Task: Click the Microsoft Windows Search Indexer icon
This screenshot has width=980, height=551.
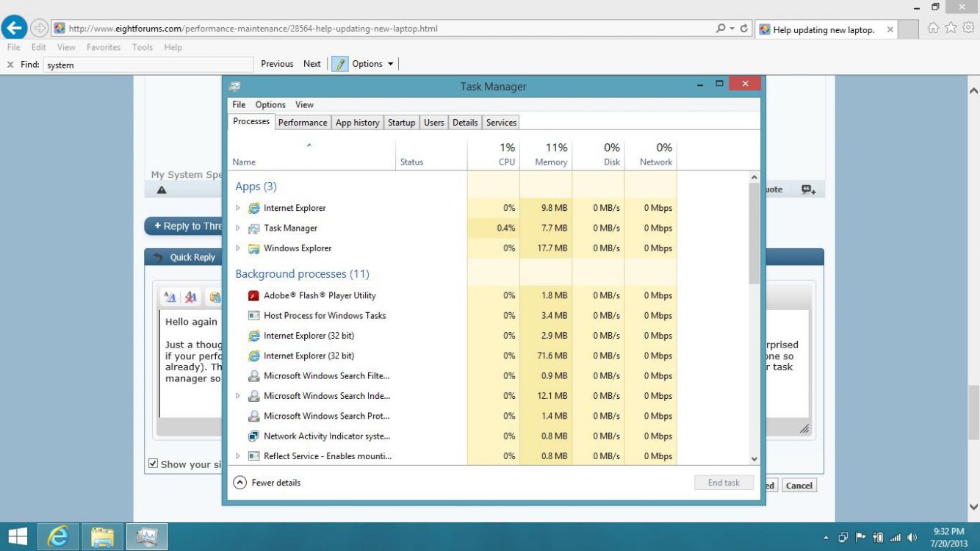Action: pos(253,396)
